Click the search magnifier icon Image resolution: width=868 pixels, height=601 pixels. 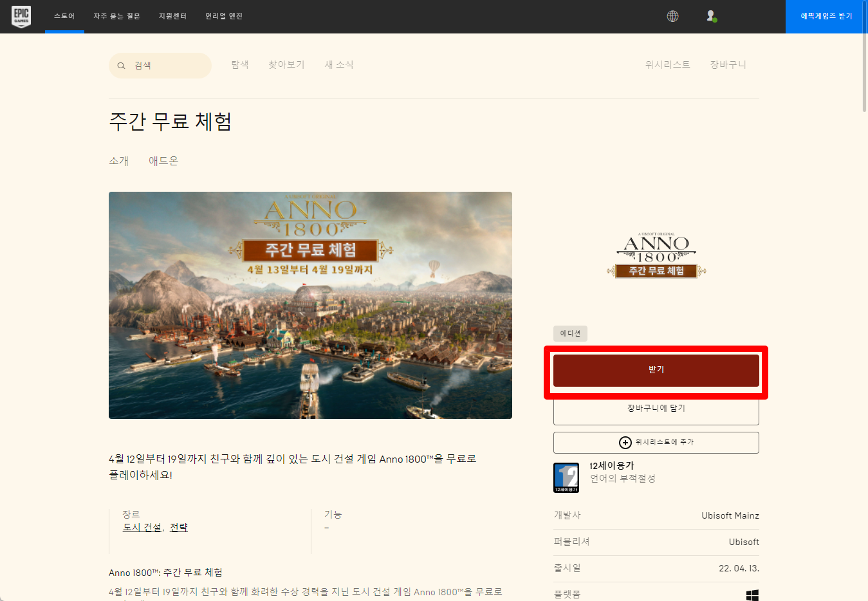coord(121,66)
